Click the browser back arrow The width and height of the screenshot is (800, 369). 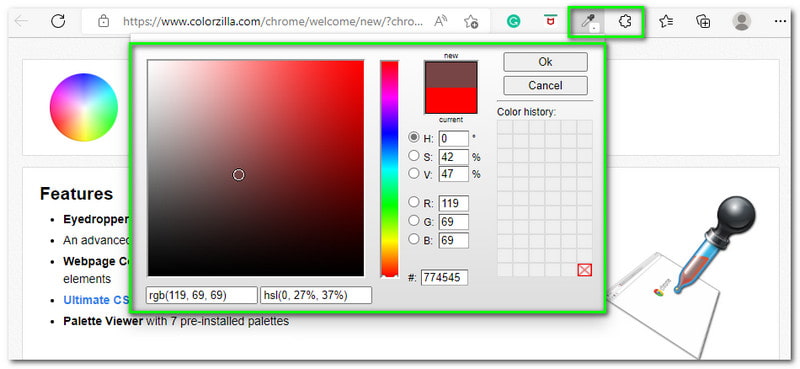(21, 21)
